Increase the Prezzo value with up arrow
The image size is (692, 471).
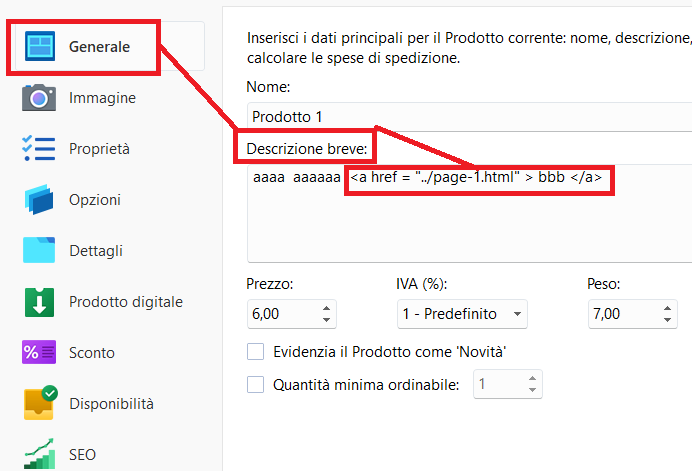pyautogui.click(x=326, y=309)
